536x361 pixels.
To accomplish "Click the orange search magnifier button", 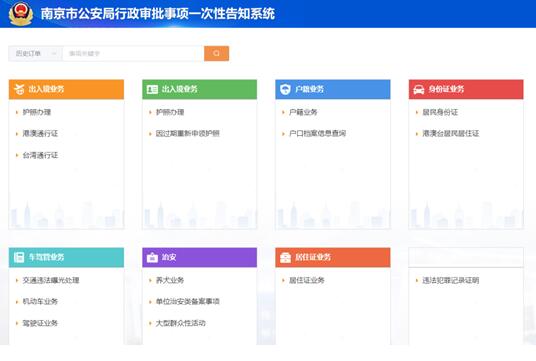I will [x=216, y=53].
